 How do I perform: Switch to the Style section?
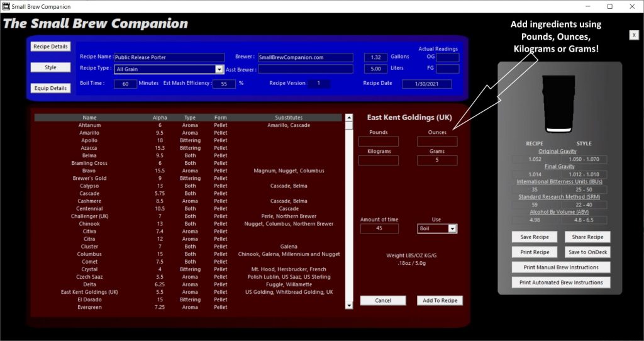coord(50,67)
